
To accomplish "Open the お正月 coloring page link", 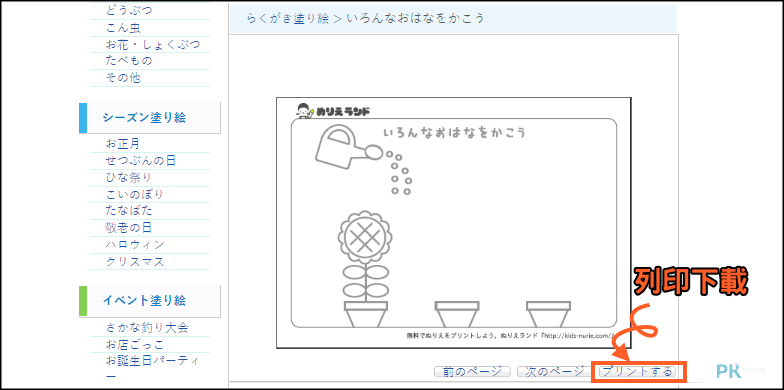I will tap(123, 144).
